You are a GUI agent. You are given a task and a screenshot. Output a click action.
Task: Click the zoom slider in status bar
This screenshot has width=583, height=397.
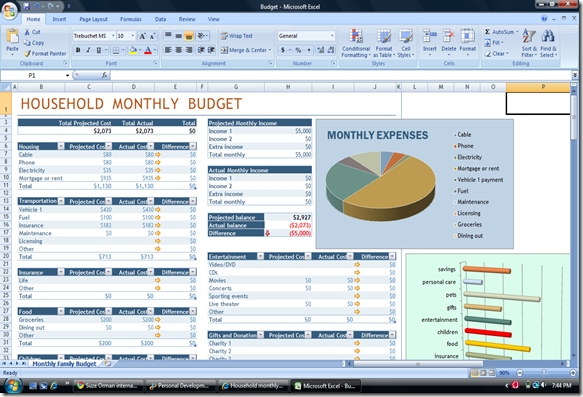click(544, 372)
